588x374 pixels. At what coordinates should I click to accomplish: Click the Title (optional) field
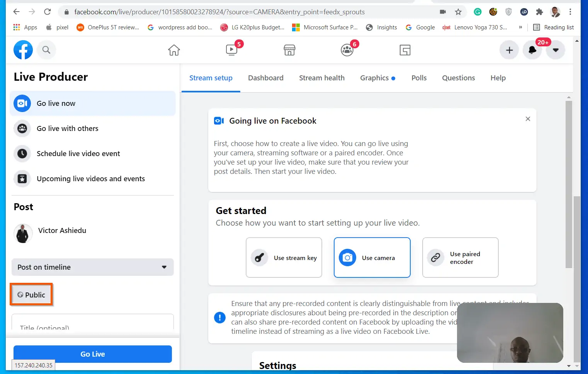point(93,322)
